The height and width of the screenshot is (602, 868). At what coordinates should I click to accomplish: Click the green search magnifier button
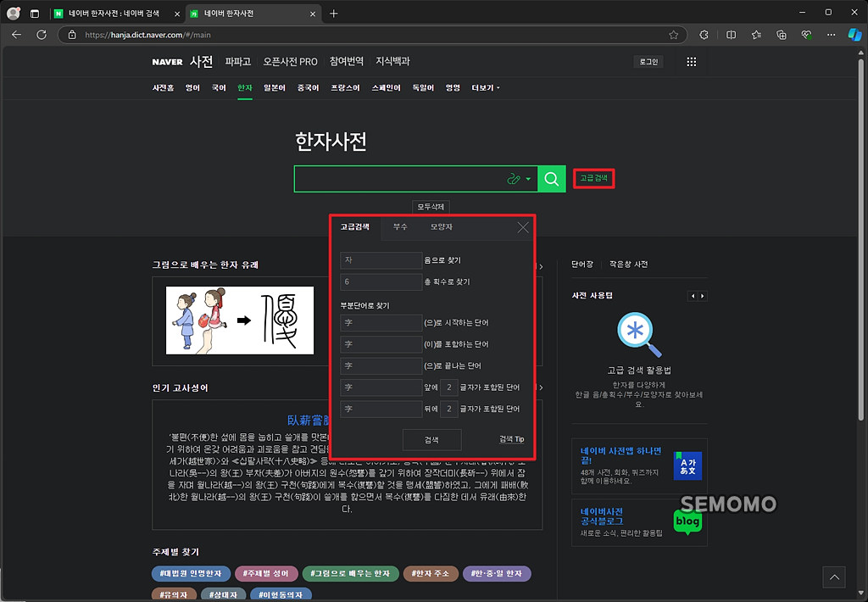(x=551, y=179)
